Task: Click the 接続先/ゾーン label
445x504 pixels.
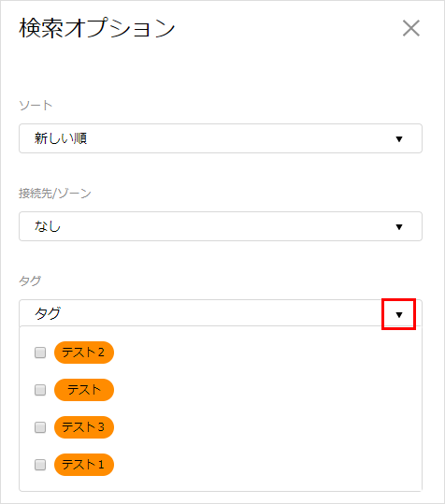Action: point(55,194)
